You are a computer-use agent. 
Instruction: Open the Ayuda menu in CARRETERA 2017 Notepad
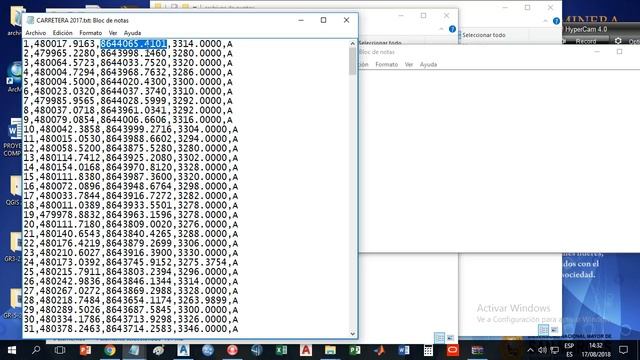click(132, 33)
